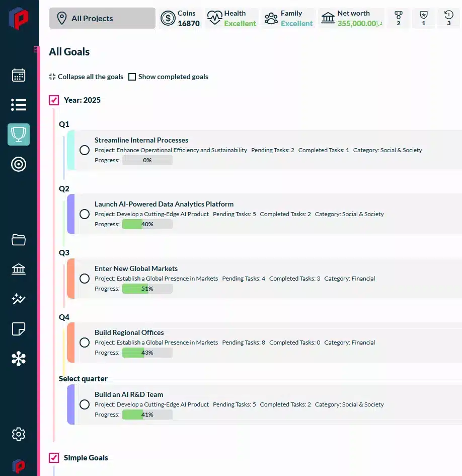Click Family Excellent status
This screenshot has width=462, height=476.
tap(296, 23)
